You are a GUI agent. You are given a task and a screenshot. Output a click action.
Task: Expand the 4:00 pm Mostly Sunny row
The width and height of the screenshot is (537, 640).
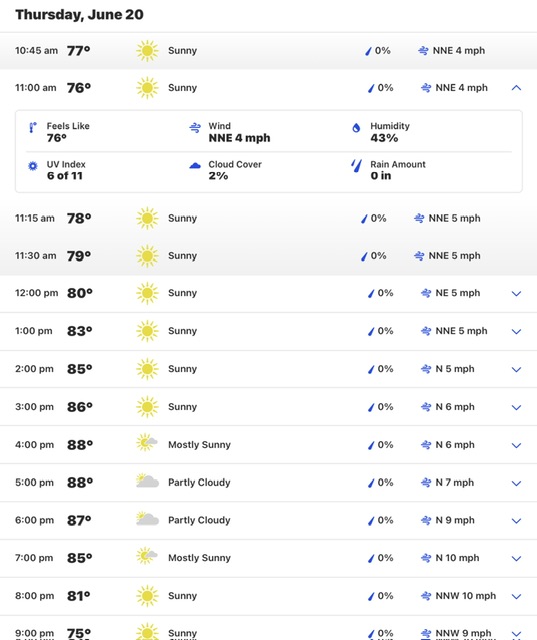coord(516,445)
